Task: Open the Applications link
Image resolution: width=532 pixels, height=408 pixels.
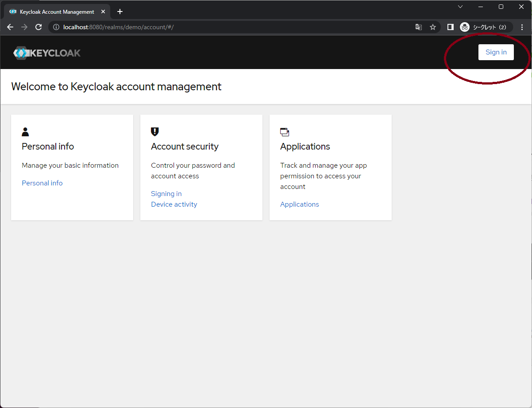Action: [x=300, y=204]
